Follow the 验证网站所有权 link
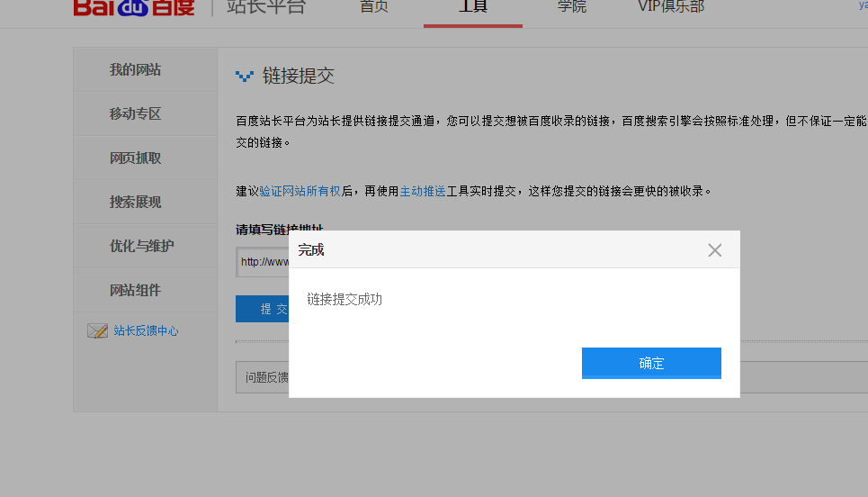Image resolution: width=868 pixels, height=497 pixels. tap(300, 191)
